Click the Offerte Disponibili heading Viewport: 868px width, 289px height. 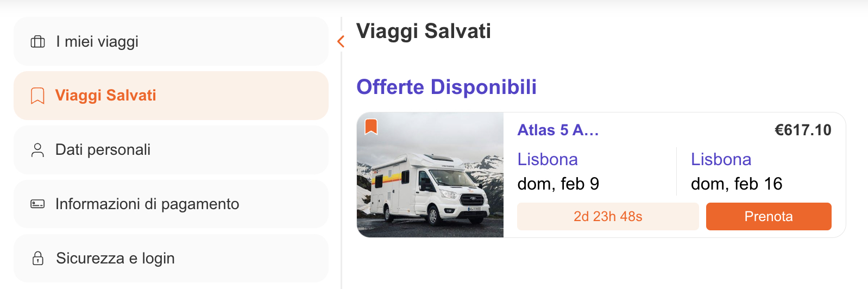[x=446, y=87]
